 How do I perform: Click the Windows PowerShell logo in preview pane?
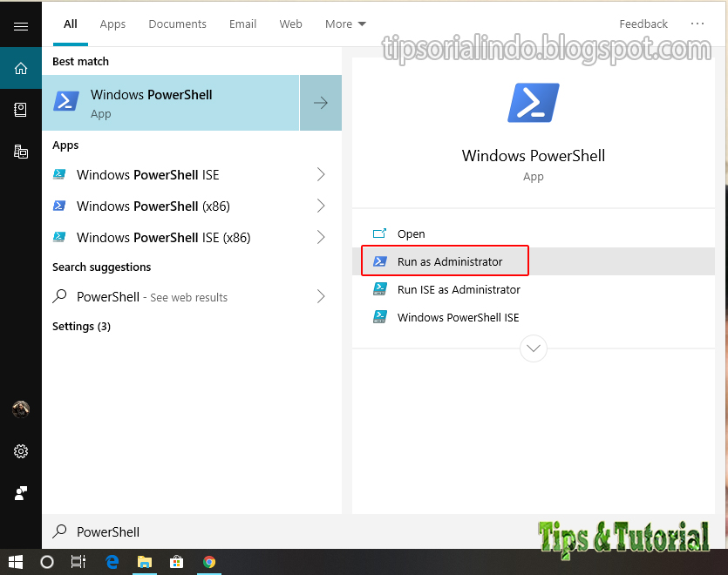tap(533, 101)
